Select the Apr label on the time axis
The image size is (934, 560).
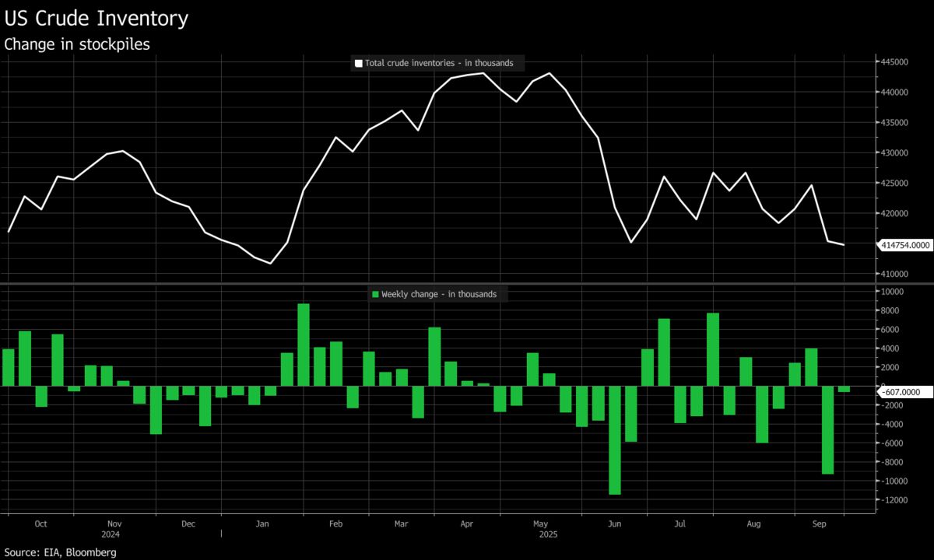(x=467, y=524)
